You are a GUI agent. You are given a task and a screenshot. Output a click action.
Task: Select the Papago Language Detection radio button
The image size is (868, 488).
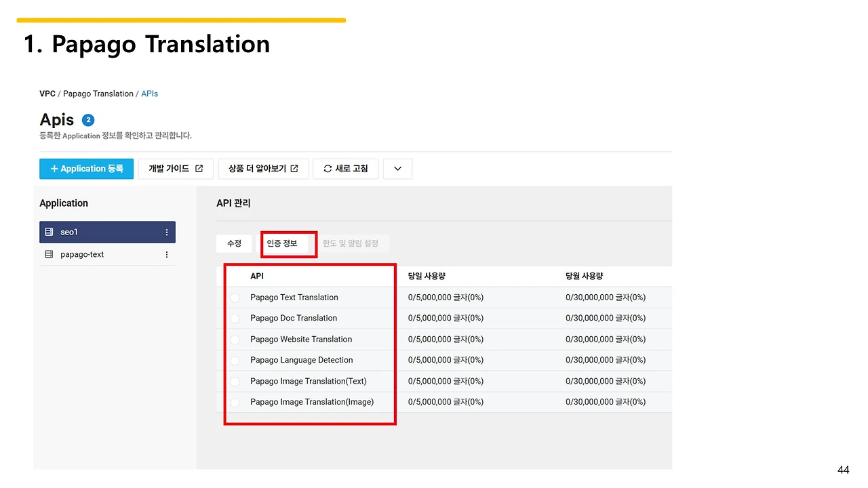tap(235, 361)
